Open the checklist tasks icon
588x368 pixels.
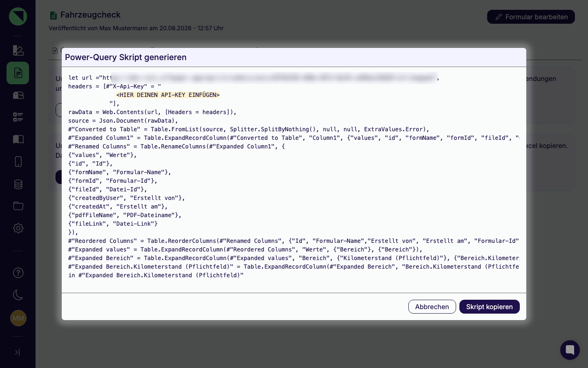[18, 117]
